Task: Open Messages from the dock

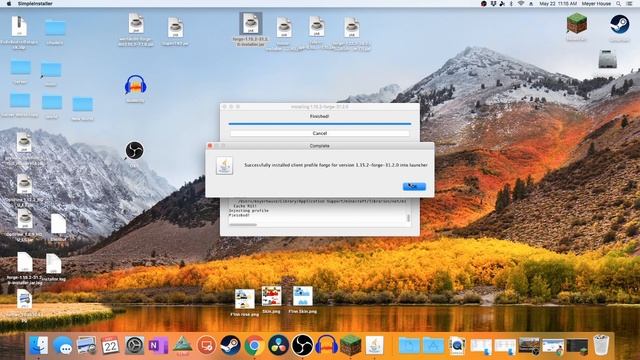Action: pos(63,346)
